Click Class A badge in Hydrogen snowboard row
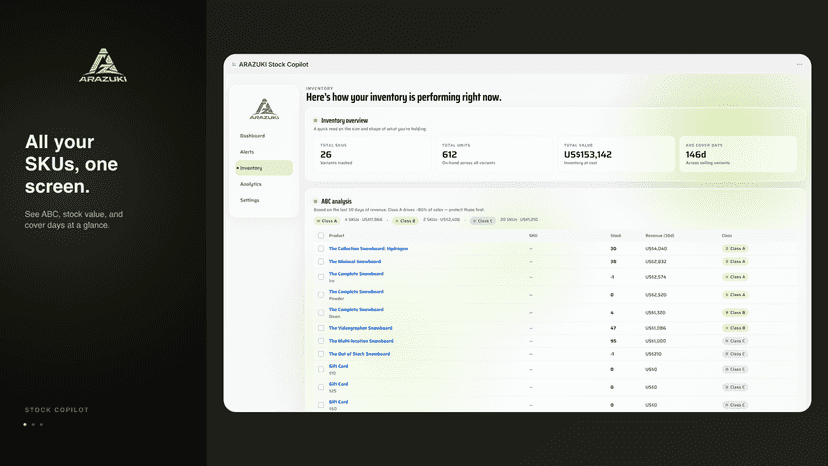Image resolution: width=828 pixels, height=466 pixels. (735, 248)
